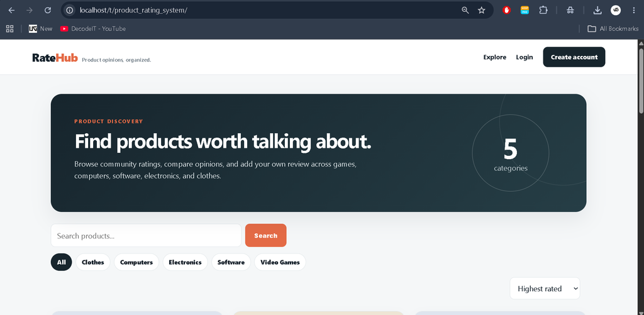Image resolution: width=644 pixels, height=315 pixels.
Task: Click the address bar URL
Action: (x=133, y=10)
